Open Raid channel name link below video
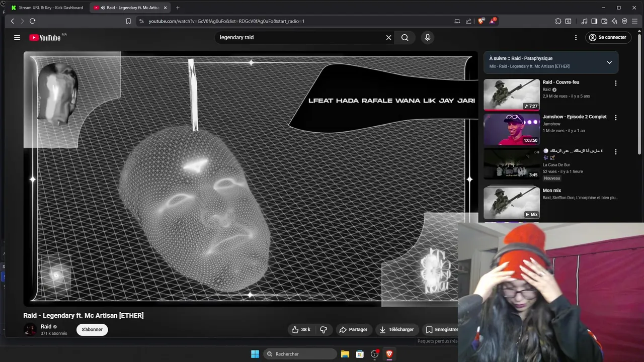 pos(46,327)
